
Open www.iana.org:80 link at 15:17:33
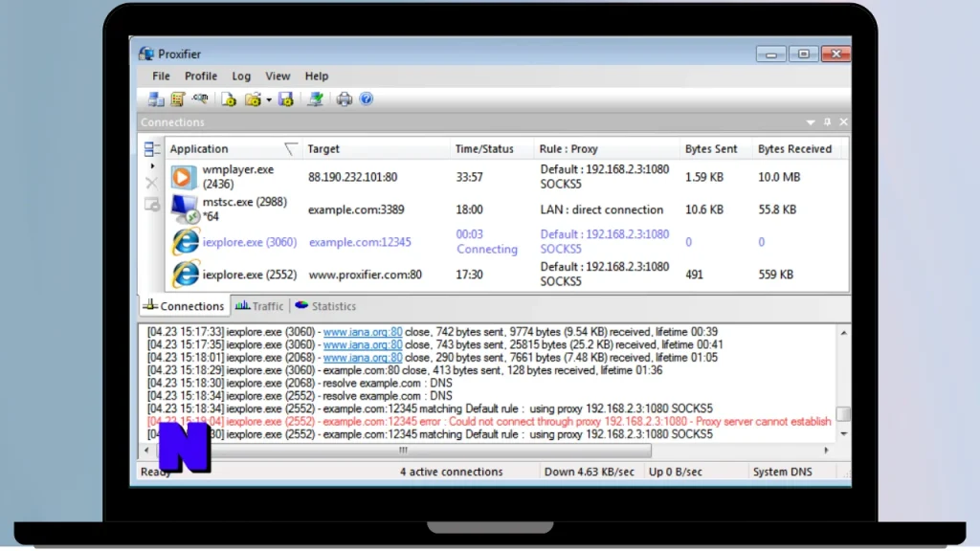(363, 332)
